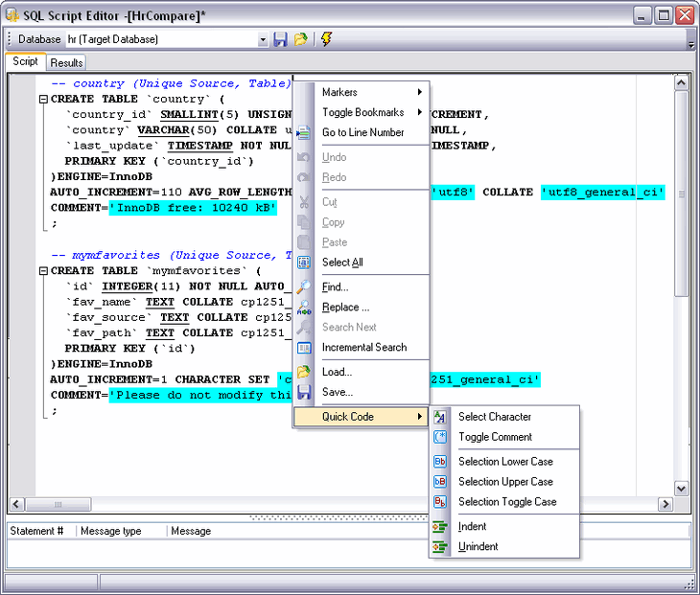700x595 pixels.
Task: Choose Selection Upper Case entry
Action: [505, 482]
